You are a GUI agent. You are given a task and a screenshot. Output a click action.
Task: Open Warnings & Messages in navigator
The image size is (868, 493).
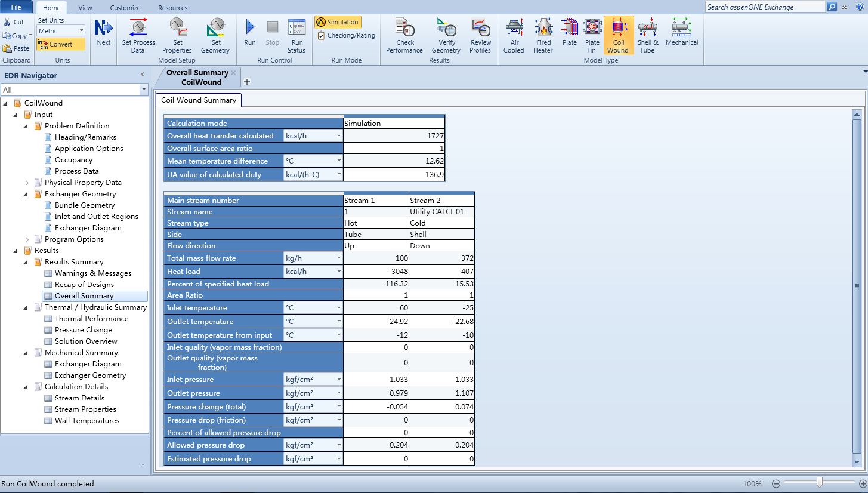click(93, 273)
